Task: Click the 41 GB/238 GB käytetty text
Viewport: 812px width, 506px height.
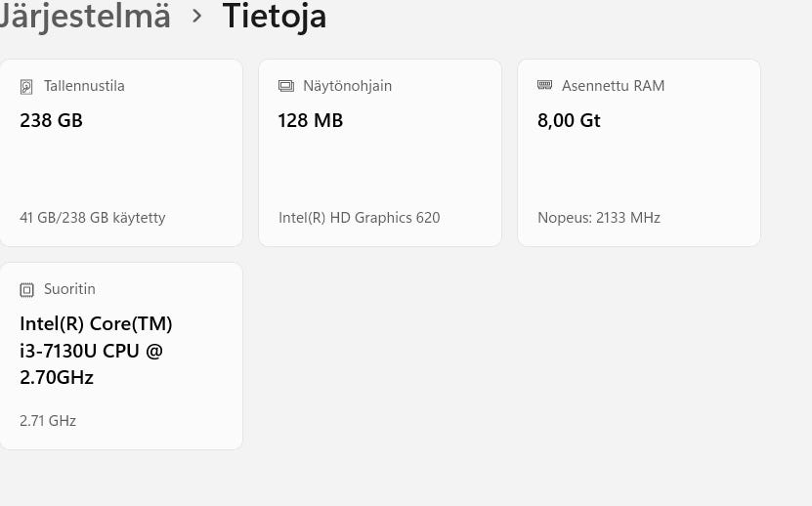Action: click(93, 218)
